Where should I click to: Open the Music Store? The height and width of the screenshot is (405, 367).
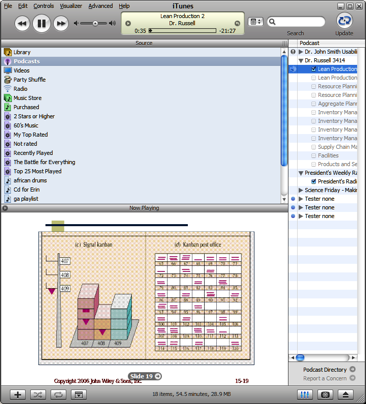pos(141,98)
